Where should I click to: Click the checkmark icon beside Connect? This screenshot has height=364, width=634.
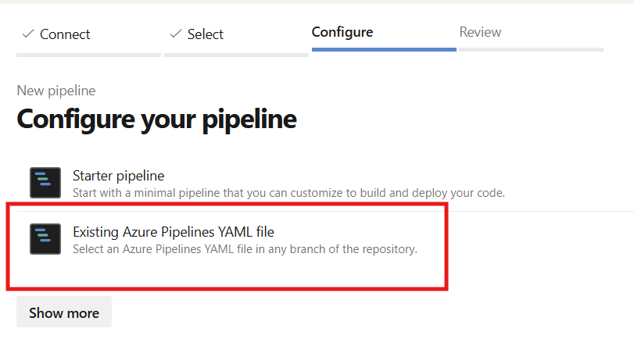point(28,34)
